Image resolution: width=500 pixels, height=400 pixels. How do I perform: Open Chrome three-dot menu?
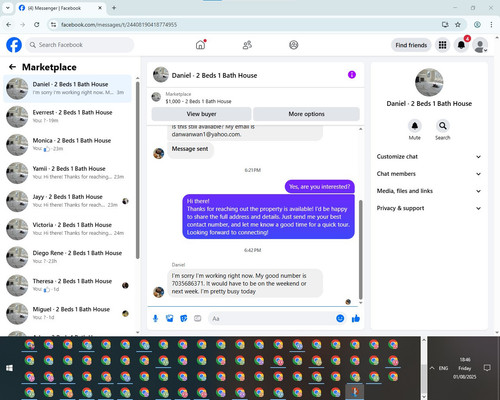[x=491, y=24]
